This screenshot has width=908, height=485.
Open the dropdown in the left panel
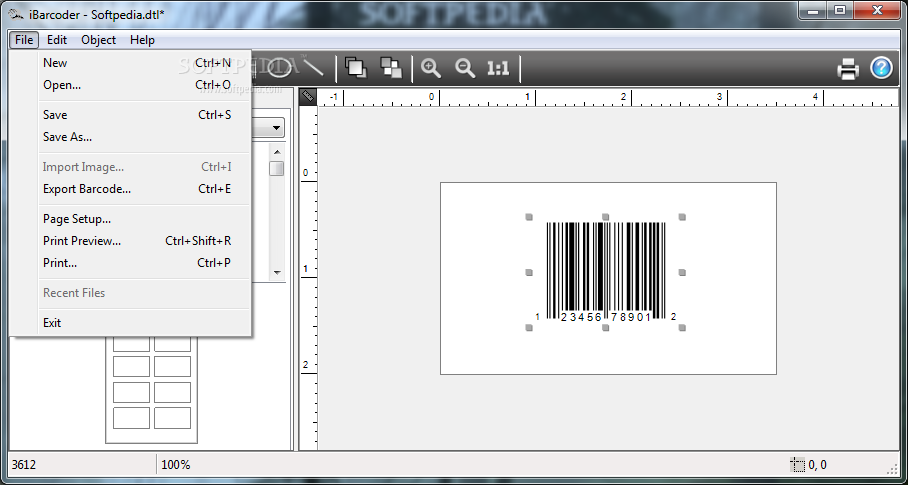coord(276,128)
